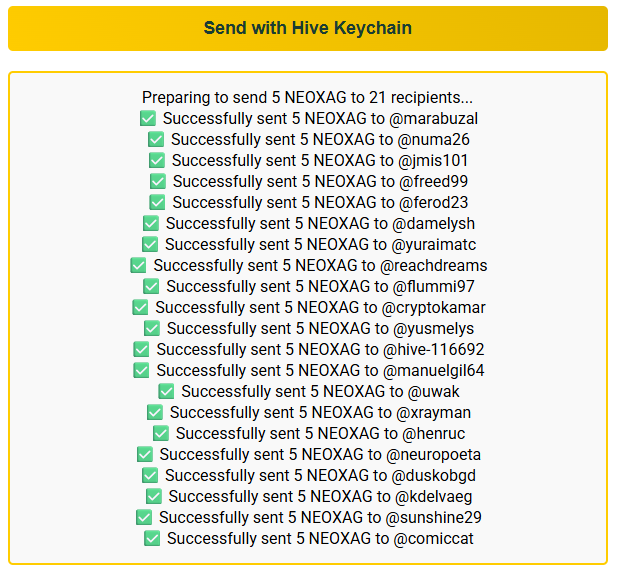619x570 pixels.
Task: Click the green check icon beside @ferod23
Action: 157,202
